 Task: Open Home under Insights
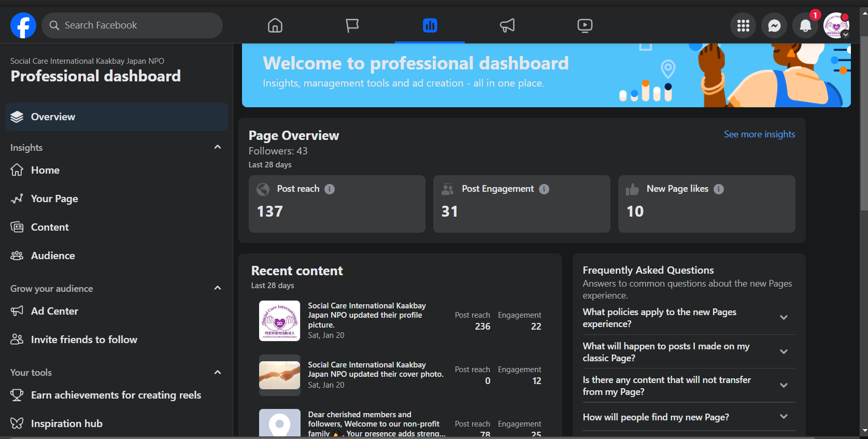coord(117,170)
